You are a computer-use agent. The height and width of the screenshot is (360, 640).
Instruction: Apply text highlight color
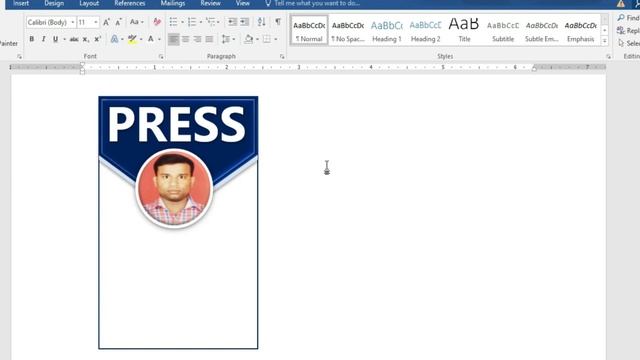132,39
